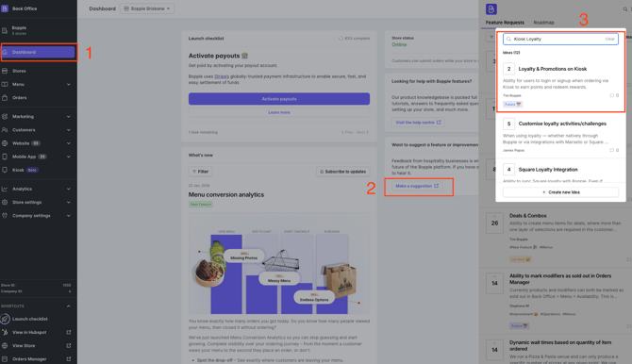Screen dimensions: 632x364
Task: Click the Back Office logo icon
Action: (5, 8)
